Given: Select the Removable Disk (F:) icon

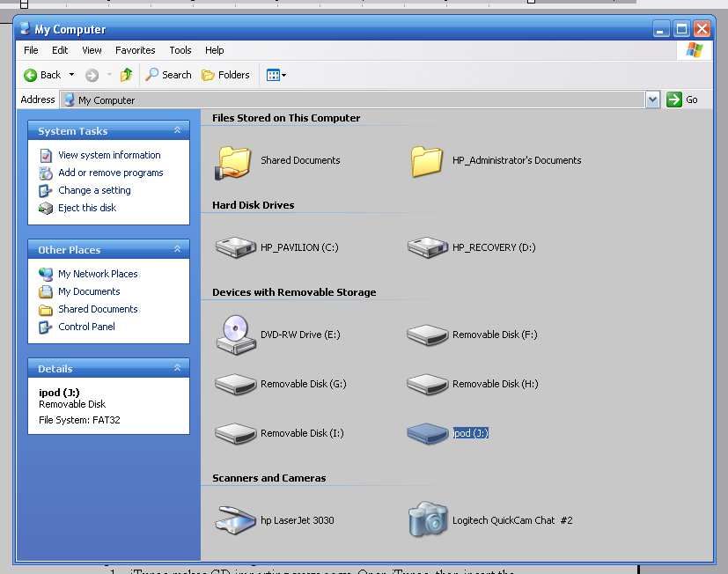Looking at the screenshot, I should 427,335.
